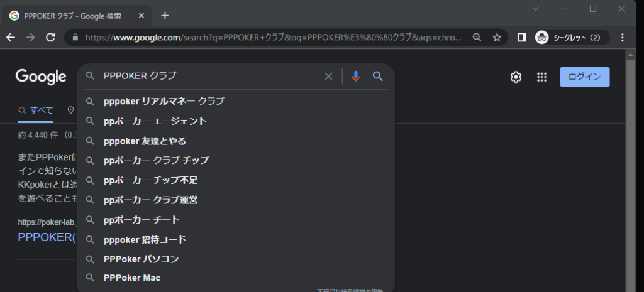Click the map pin tab icon beside すべて
The height and width of the screenshot is (292, 644).
[x=70, y=111]
